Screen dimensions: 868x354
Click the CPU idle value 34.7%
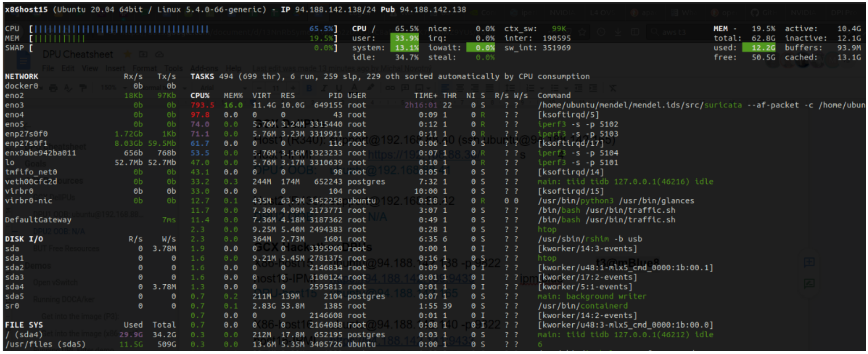[x=406, y=57]
